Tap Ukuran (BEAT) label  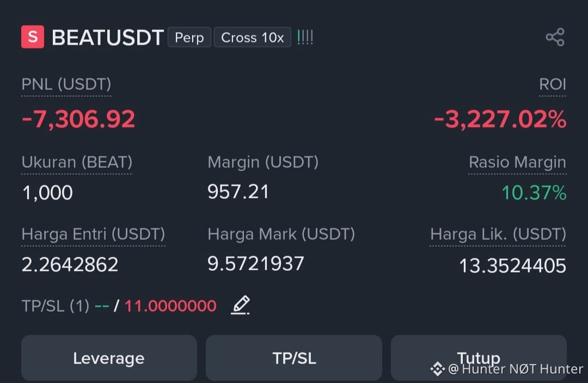[77, 162]
